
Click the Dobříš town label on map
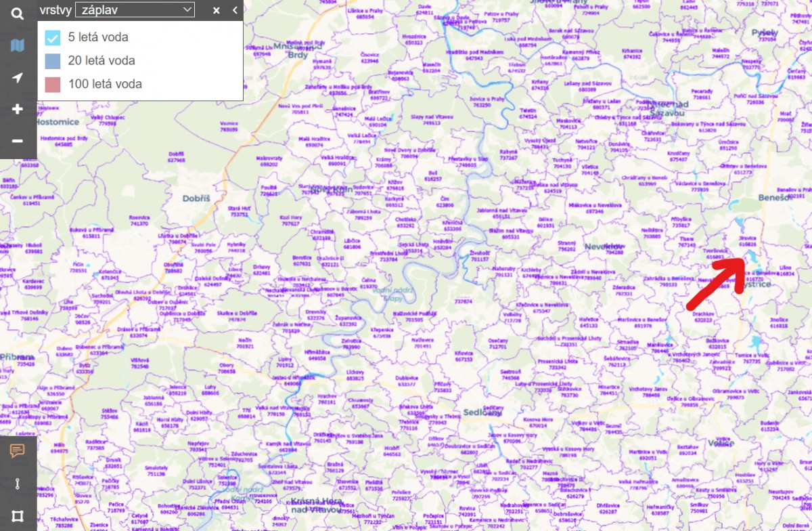[x=197, y=199]
